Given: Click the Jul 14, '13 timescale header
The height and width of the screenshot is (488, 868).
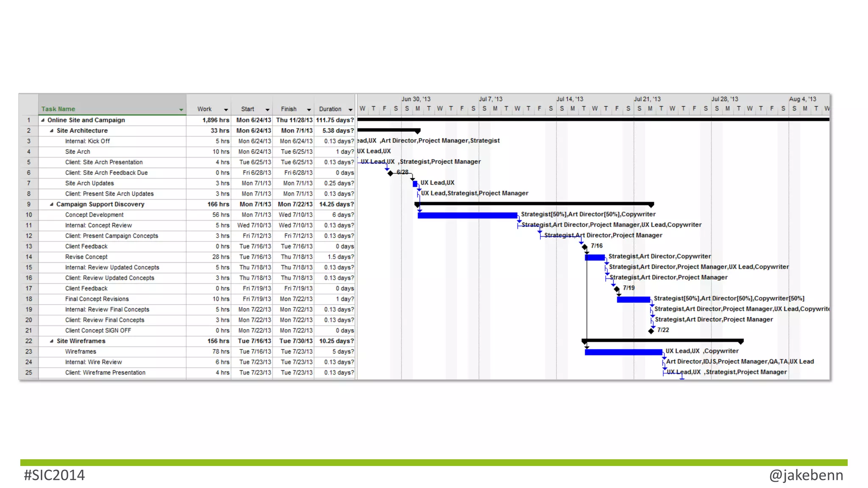Looking at the screenshot, I should pyautogui.click(x=570, y=99).
